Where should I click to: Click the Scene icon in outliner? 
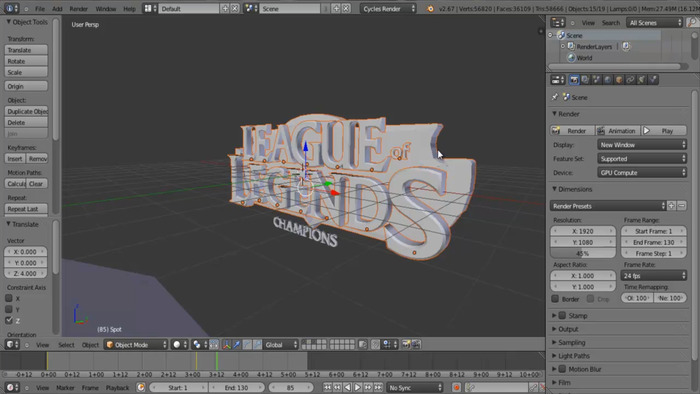tap(562, 35)
